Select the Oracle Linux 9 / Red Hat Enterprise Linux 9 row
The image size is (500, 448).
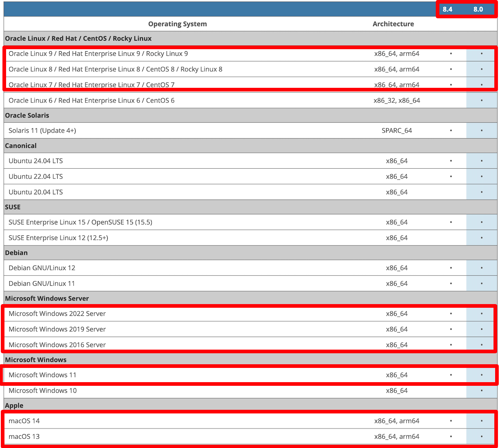click(x=250, y=54)
